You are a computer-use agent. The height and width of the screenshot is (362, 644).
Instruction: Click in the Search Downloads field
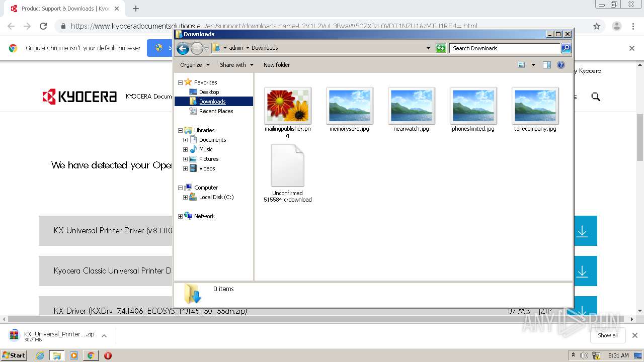click(x=505, y=48)
